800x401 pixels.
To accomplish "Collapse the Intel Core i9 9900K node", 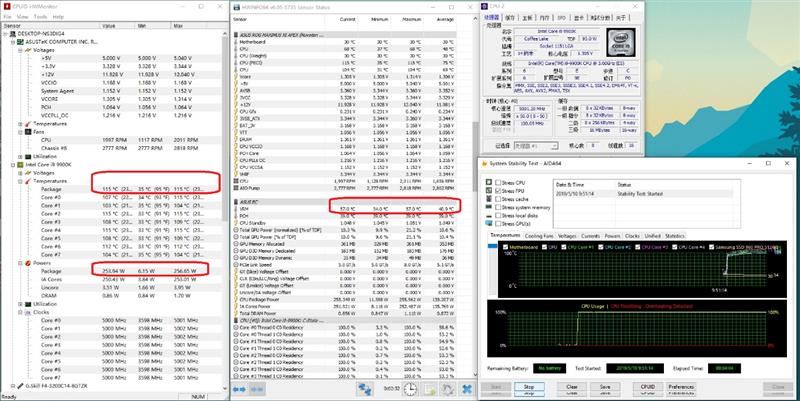I will click(x=13, y=165).
